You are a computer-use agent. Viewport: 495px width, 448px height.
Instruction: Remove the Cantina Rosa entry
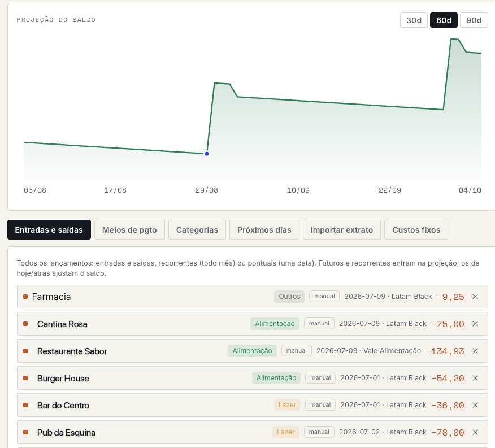coord(475,324)
